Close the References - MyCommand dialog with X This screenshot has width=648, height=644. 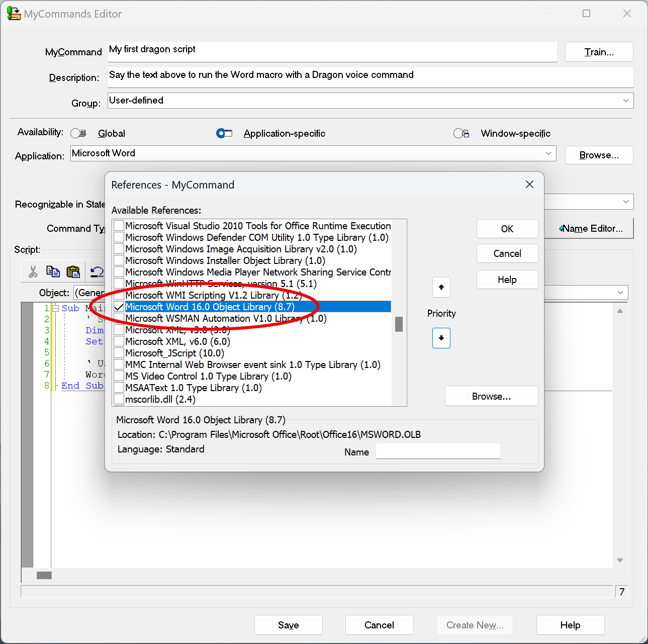click(529, 185)
